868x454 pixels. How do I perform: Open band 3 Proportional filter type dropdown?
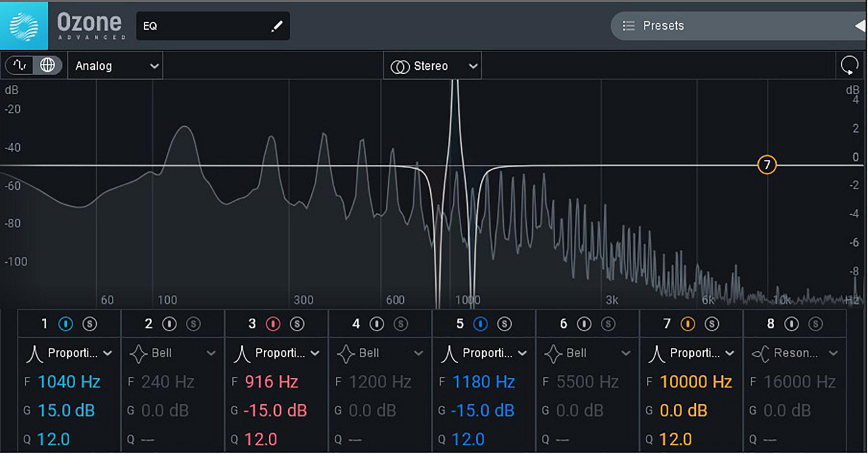pyautogui.click(x=276, y=353)
